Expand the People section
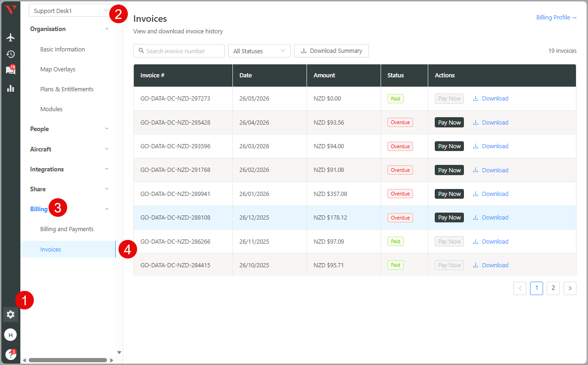 69,129
